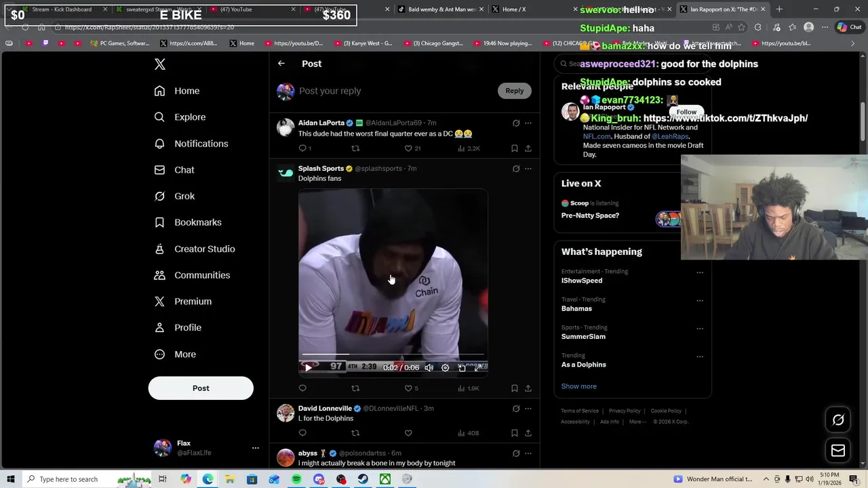Open video settings gear
The width and height of the screenshot is (868, 488).
tap(445, 367)
